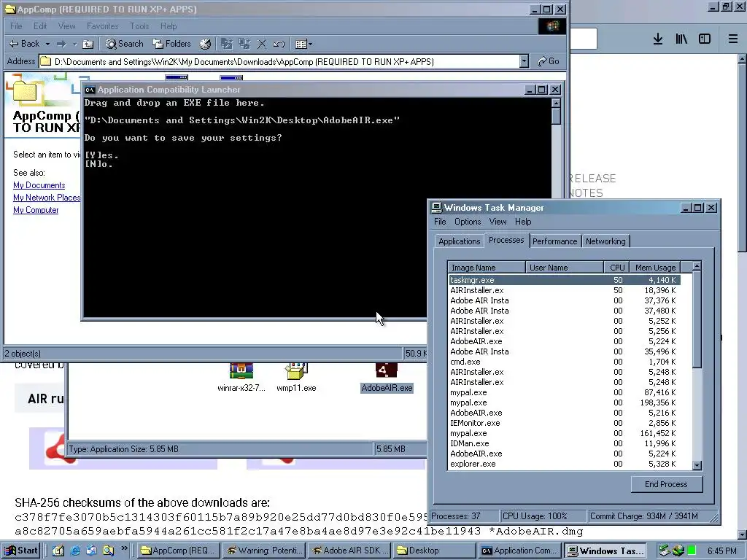This screenshot has height=560, width=747.
Task: Open the browser hamburger menu
Action: 732,39
